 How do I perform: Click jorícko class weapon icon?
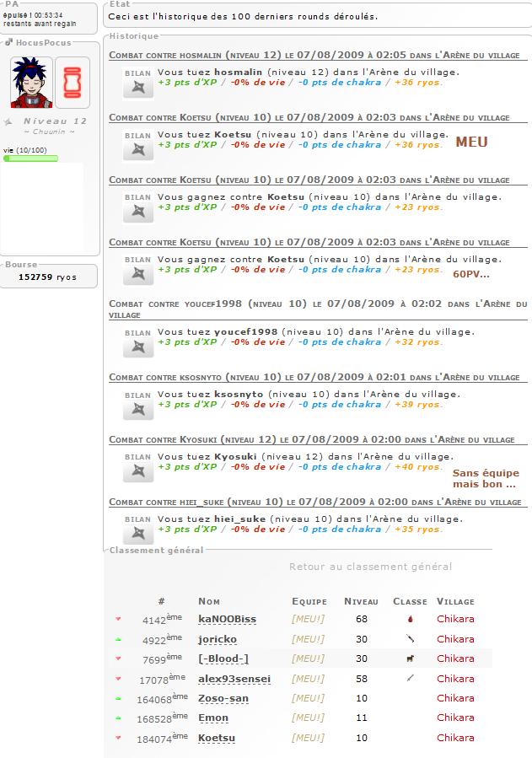[411, 638]
